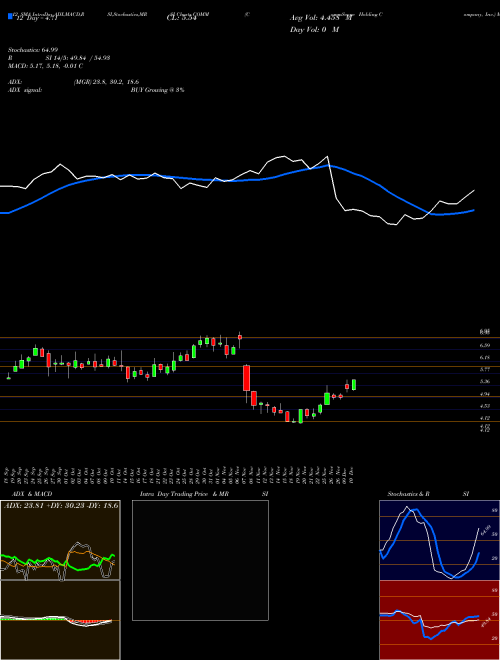This screenshot has height=660, width=500.
Task: Click the 'Intra Day Trading Price & MR' title
Action: tap(185, 494)
